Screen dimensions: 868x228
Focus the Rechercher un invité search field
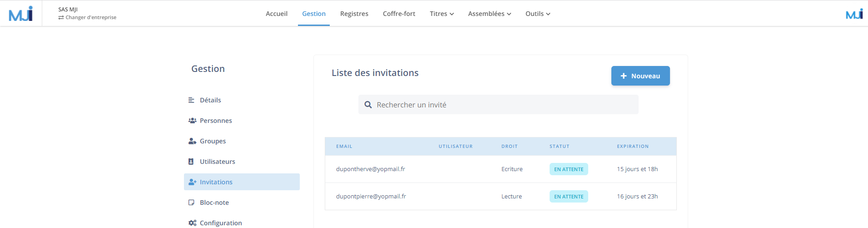click(498, 105)
